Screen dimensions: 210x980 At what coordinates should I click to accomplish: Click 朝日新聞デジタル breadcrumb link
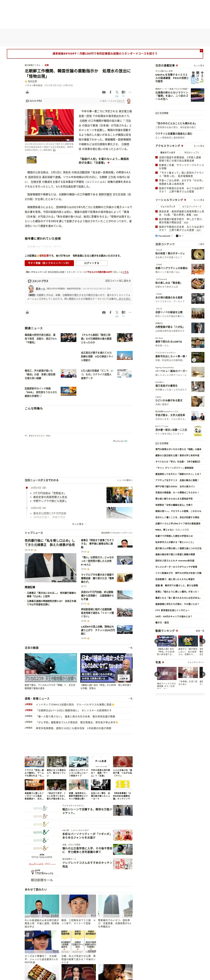click(x=32, y=65)
